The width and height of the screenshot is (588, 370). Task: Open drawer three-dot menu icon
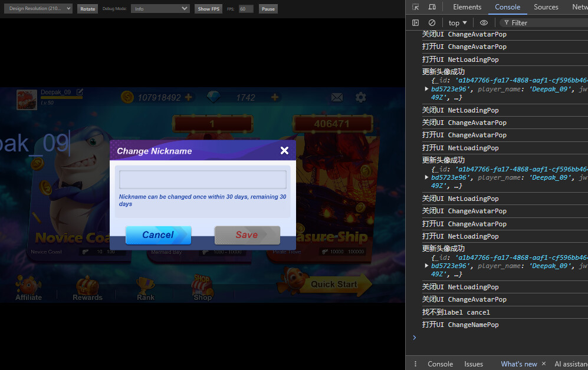(415, 364)
